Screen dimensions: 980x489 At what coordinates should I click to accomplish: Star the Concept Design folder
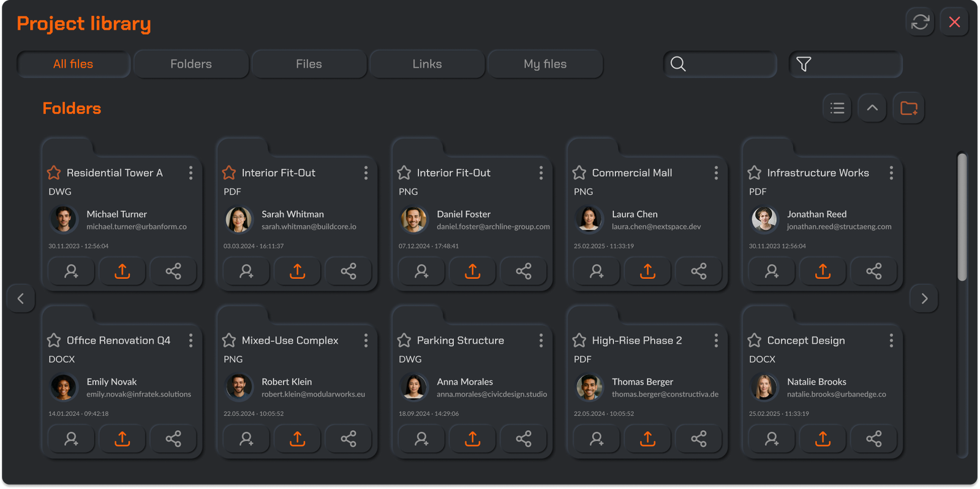[755, 340]
